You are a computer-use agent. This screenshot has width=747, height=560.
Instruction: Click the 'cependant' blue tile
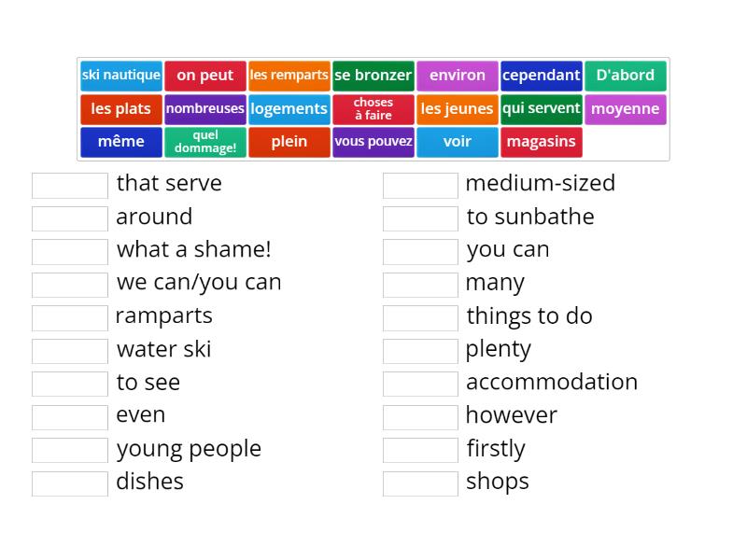point(542,76)
